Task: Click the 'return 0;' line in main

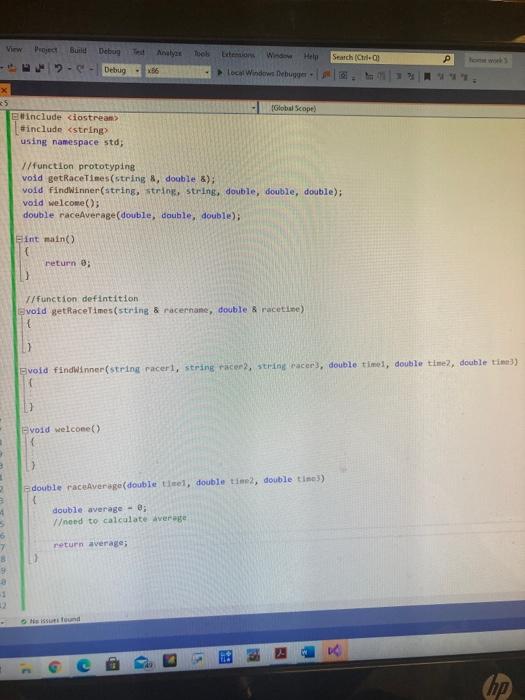Action: click(x=68, y=263)
